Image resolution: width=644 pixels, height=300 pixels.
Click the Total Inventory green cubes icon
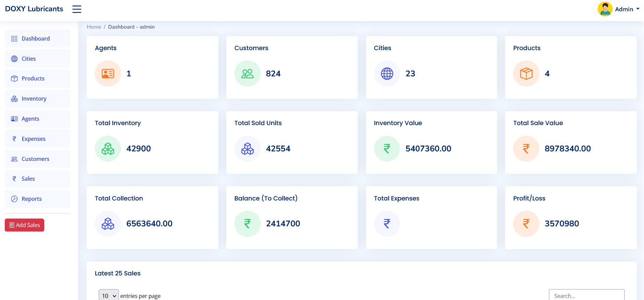coord(108,149)
